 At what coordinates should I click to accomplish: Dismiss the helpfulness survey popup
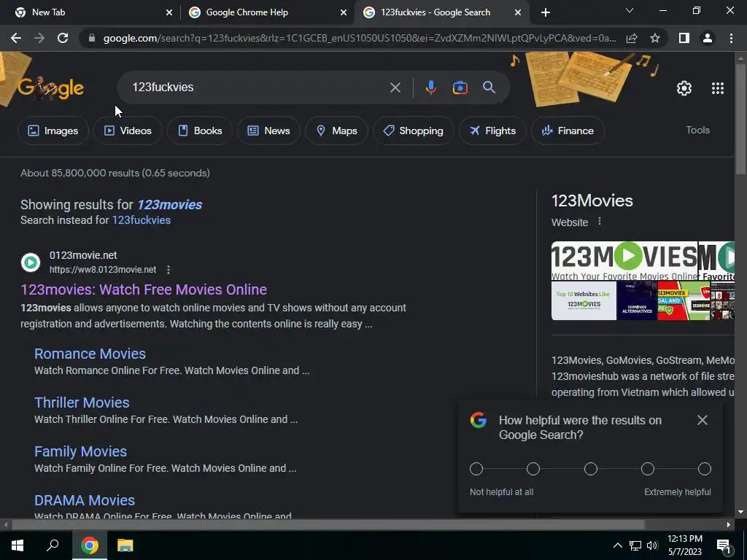coord(703,420)
